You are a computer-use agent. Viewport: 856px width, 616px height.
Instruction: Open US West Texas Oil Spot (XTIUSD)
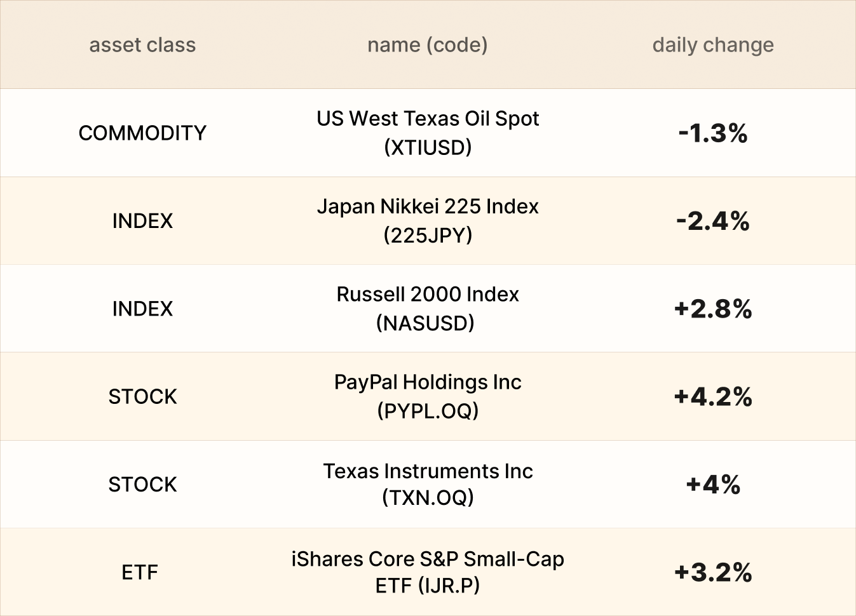coord(427,133)
